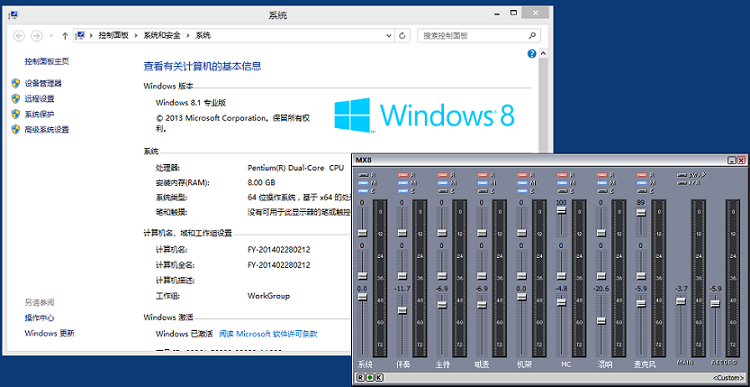Click the K button in MX8 footer
The image size is (750, 387).
(x=378, y=377)
